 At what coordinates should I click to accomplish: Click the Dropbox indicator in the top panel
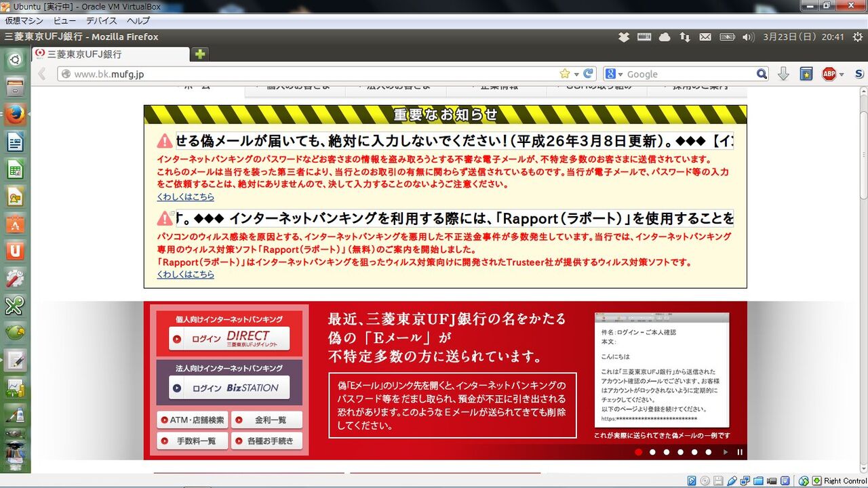624,37
